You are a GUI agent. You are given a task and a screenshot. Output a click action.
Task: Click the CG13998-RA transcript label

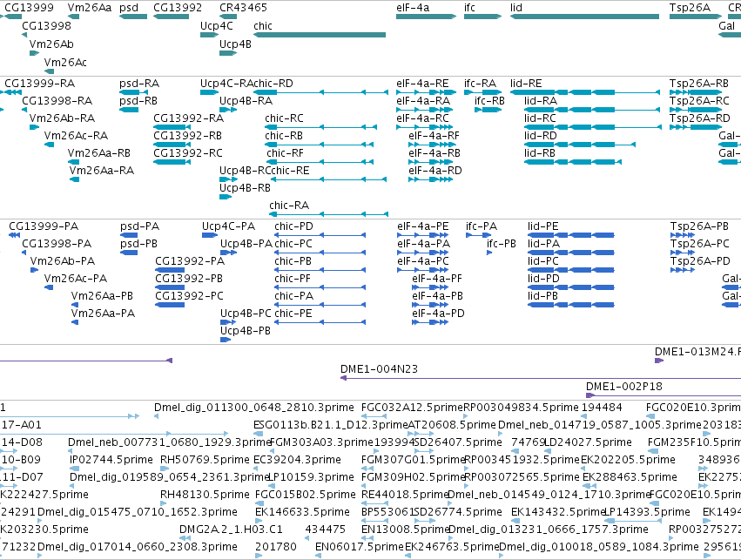click(57, 101)
